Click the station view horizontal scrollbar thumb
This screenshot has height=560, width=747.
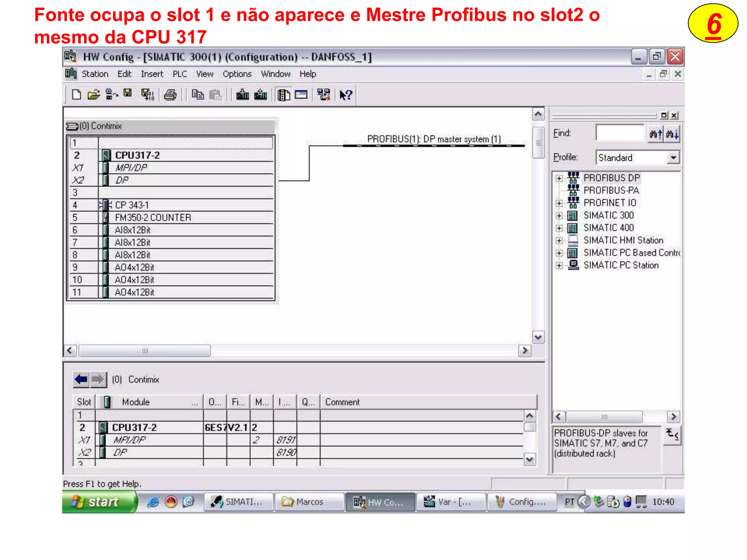point(145,351)
